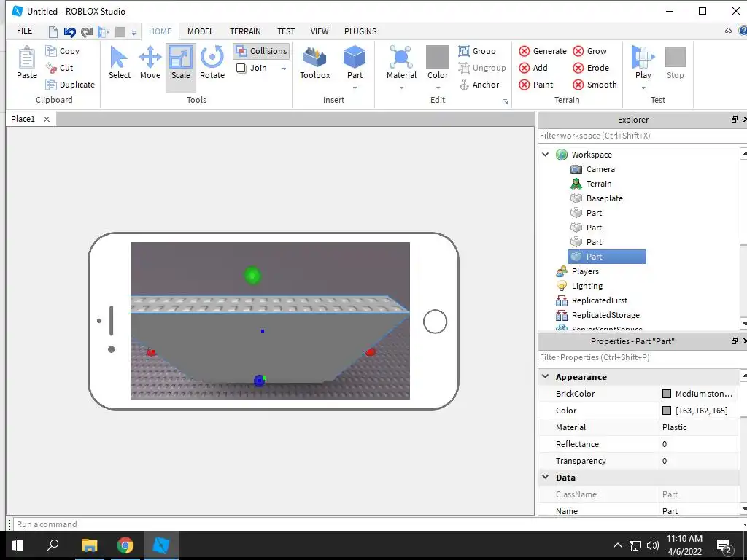The image size is (747, 560).
Task: Click Erode terrain
Action: click(591, 68)
